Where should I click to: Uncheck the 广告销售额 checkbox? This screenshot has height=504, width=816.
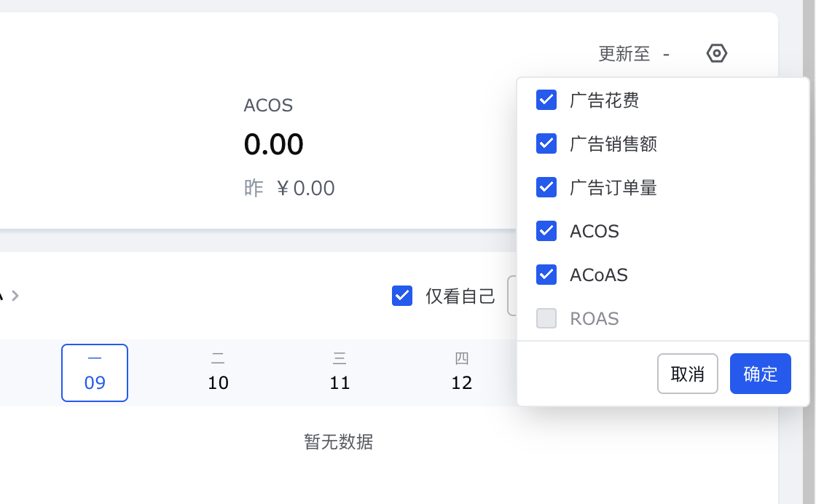pyautogui.click(x=546, y=144)
